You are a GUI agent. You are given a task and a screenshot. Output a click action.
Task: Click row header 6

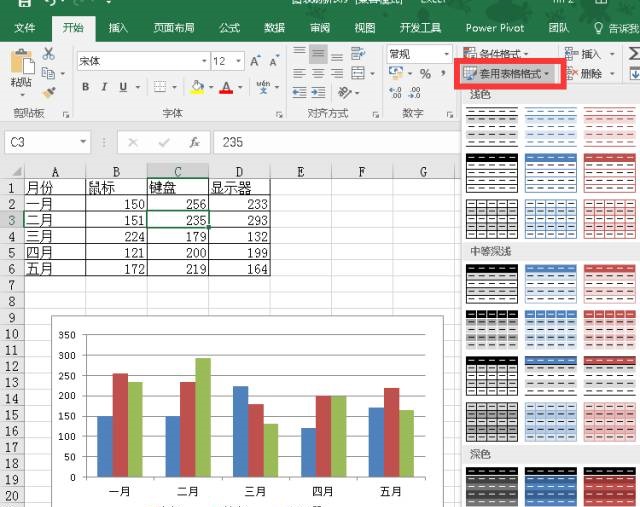(x=12, y=269)
